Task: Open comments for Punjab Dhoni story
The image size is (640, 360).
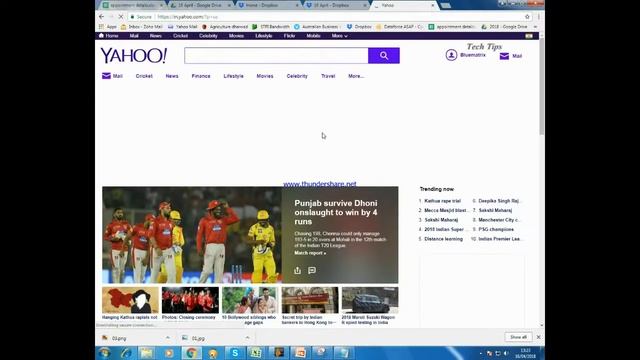Action: pos(312,270)
